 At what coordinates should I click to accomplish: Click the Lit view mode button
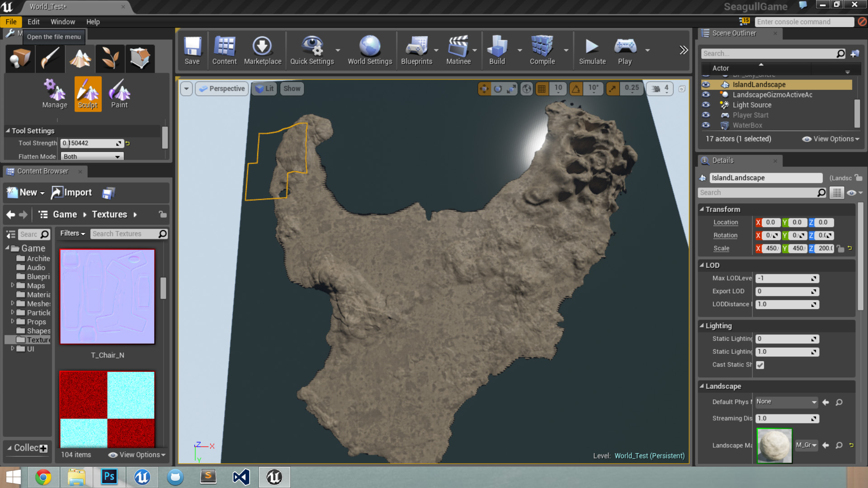[x=264, y=89]
